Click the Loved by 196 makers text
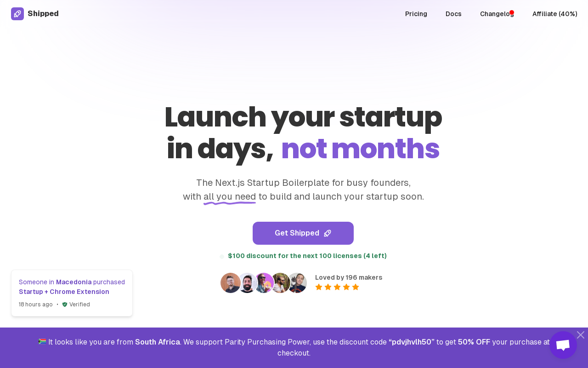The image size is (588, 368). 349,277
